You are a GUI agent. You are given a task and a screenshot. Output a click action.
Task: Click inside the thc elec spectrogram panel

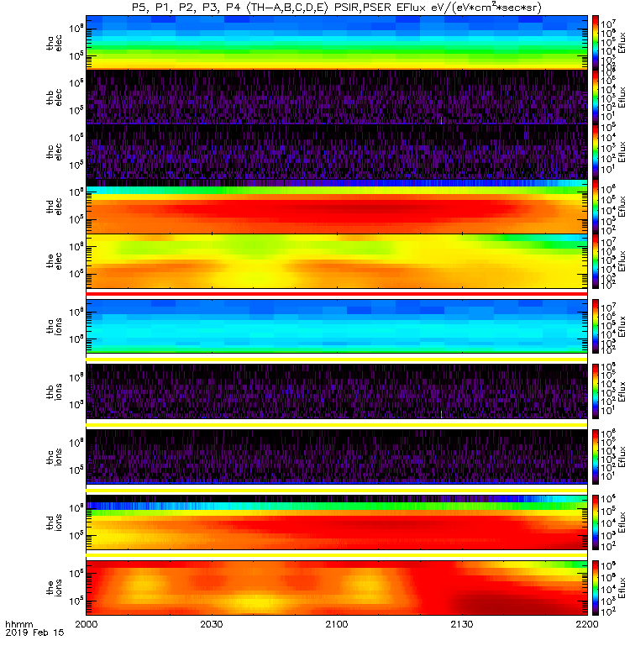[x=337, y=152]
